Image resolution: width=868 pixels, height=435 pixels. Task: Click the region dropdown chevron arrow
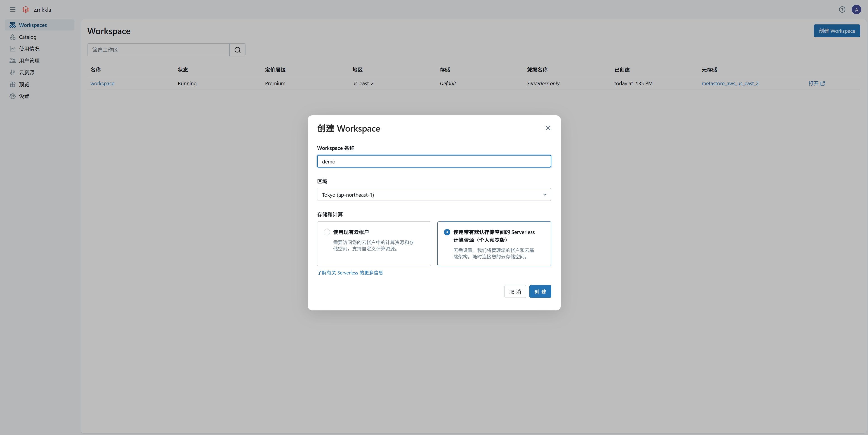545,194
